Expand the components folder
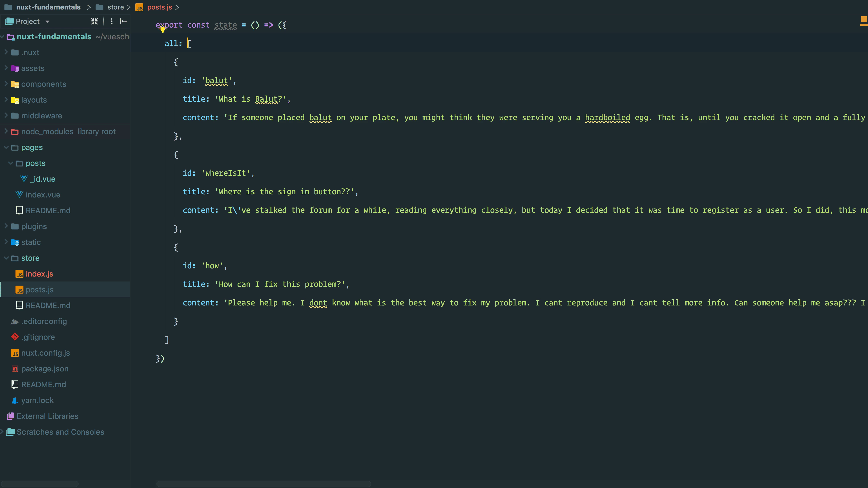The width and height of the screenshot is (868, 488). 6,84
